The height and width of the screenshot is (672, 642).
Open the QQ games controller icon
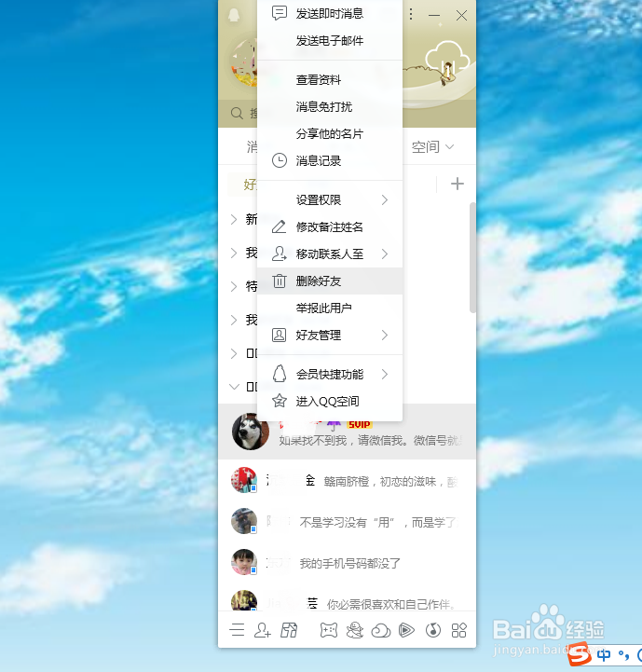click(x=329, y=630)
